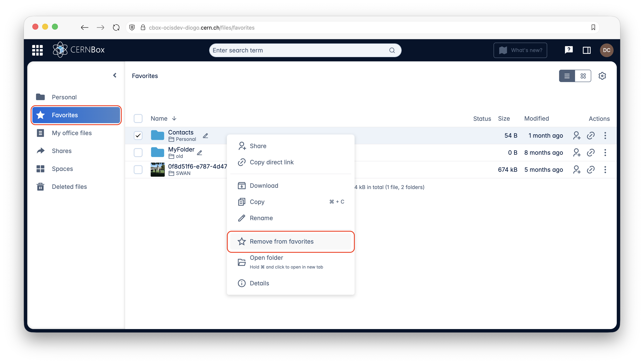This screenshot has height=364, width=644.
Task: Copy link icon for Contacts row
Action: pyautogui.click(x=591, y=136)
